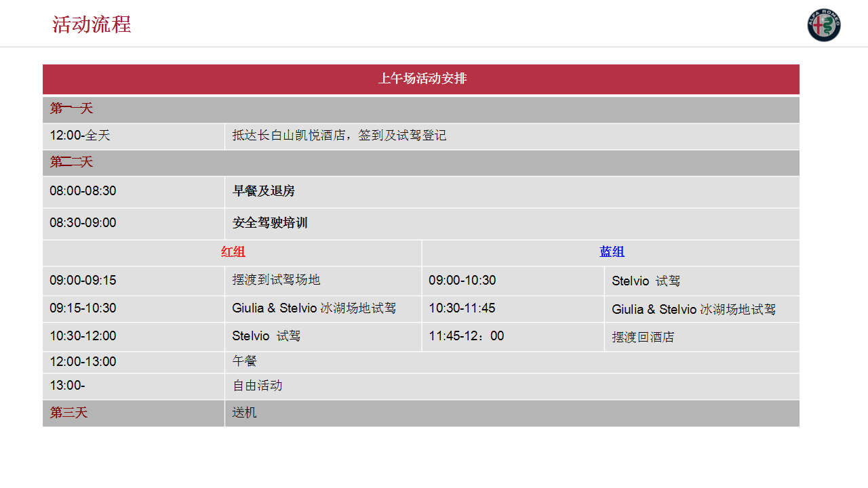868x488 pixels.
Task: Select the 09:15-10:30 time cell
Action: click(134, 309)
